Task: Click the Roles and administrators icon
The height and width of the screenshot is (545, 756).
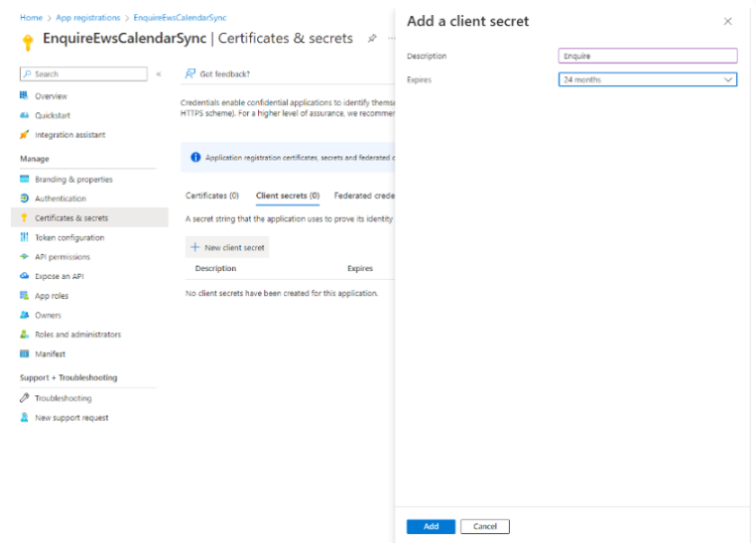Action: click(24, 335)
